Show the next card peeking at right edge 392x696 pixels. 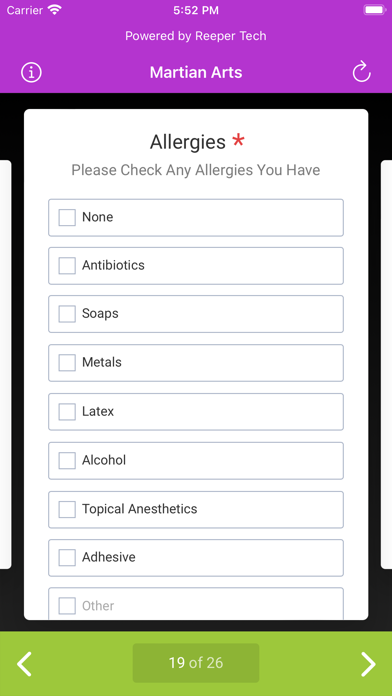tap(386, 364)
